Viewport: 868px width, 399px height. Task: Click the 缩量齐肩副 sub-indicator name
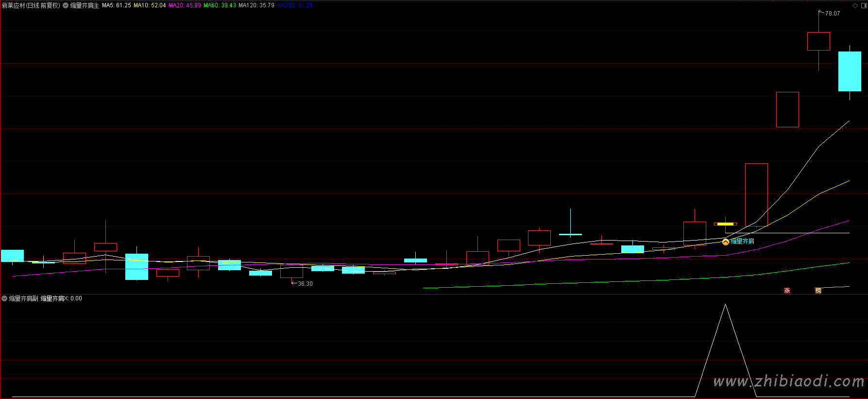[x=23, y=298]
